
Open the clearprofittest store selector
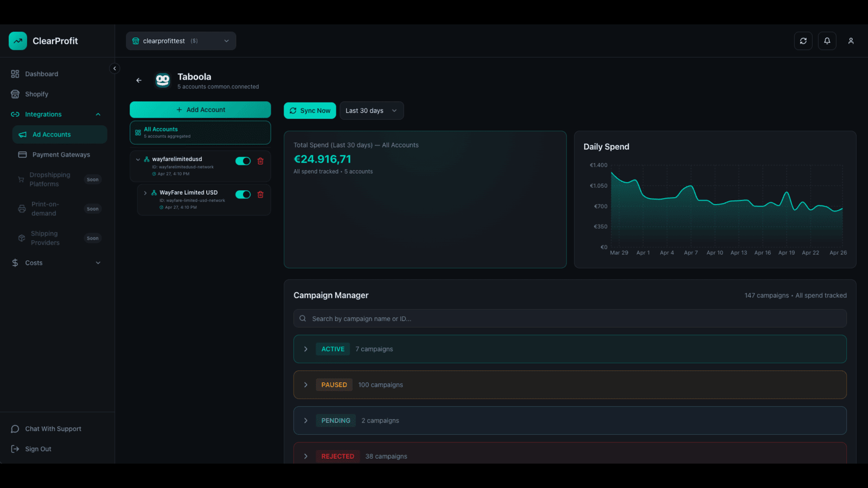[x=181, y=41]
